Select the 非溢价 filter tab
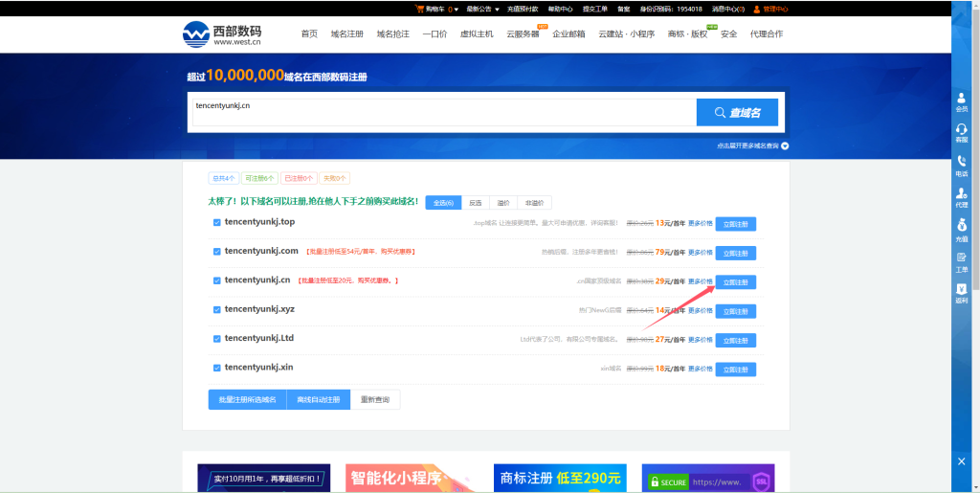The image size is (980, 493). coord(534,202)
